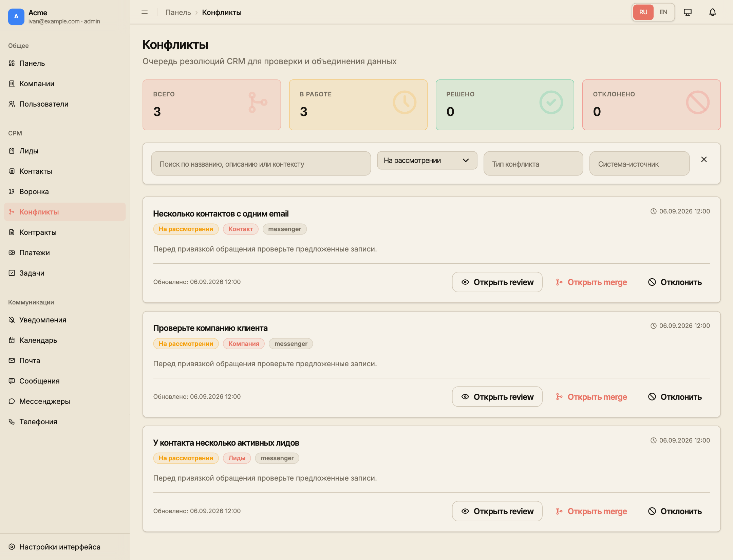Open the source system filter

click(639, 164)
